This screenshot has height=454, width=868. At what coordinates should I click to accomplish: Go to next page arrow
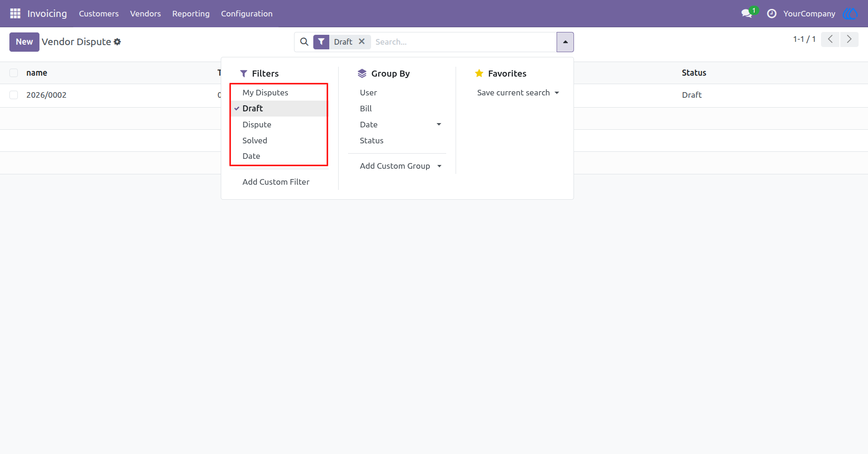849,39
